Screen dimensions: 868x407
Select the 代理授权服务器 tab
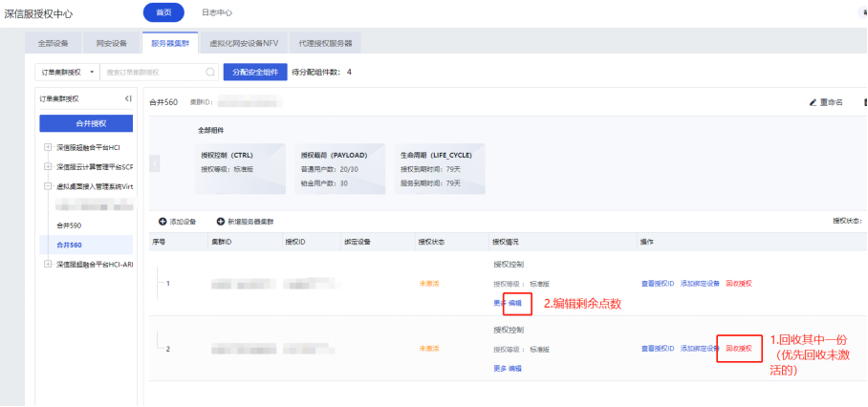[x=325, y=43]
